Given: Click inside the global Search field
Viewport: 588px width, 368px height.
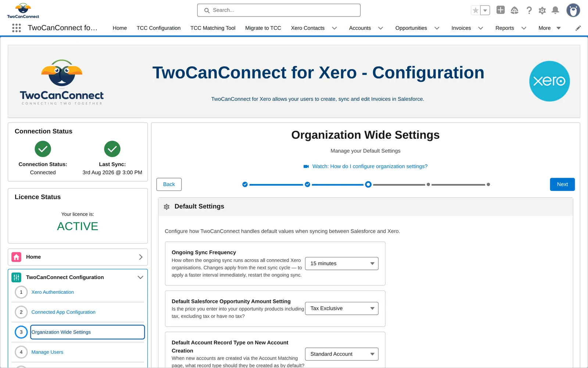Looking at the screenshot, I should point(279,10).
